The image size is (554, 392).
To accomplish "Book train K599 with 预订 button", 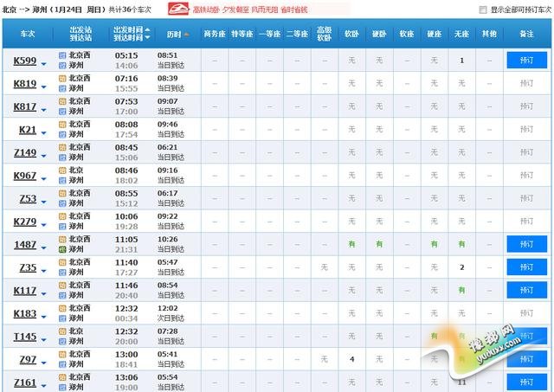I will pos(527,61).
